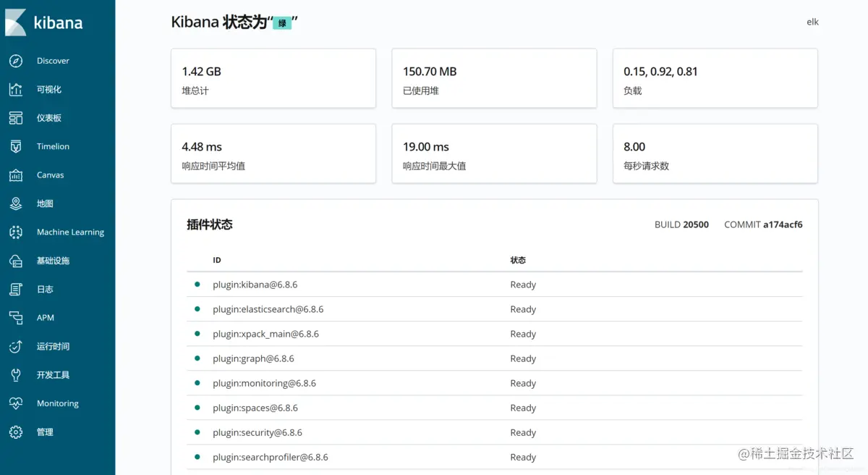Click the plugin:graph@6.8.6 row
The width and height of the screenshot is (868, 475).
494,358
